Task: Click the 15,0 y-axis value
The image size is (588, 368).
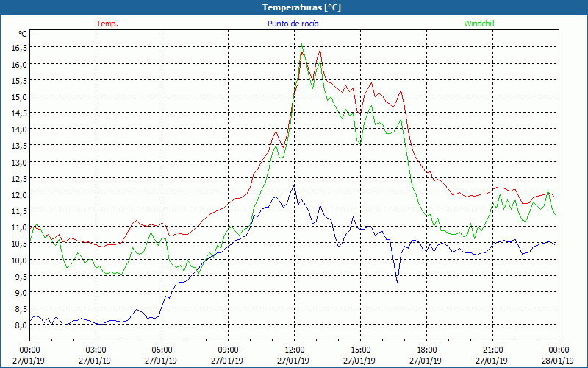Action: 19,97
